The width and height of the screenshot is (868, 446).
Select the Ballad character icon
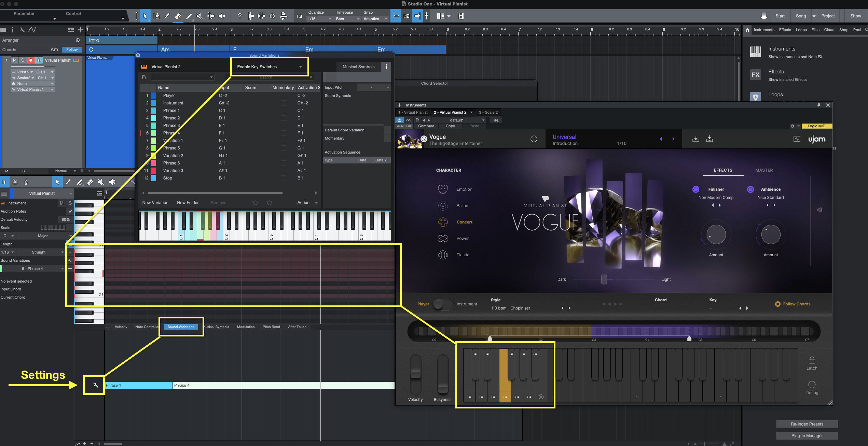[x=443, y=206]
